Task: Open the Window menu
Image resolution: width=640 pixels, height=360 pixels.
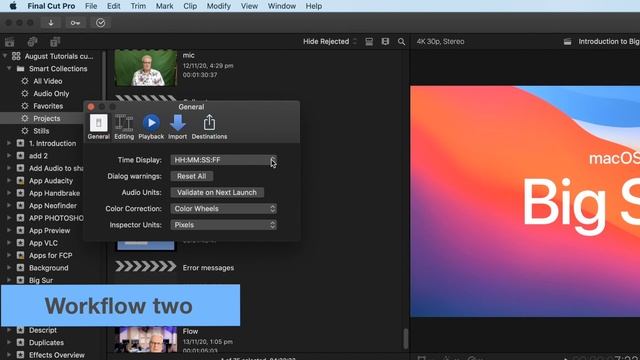Action: pos(282,6)
